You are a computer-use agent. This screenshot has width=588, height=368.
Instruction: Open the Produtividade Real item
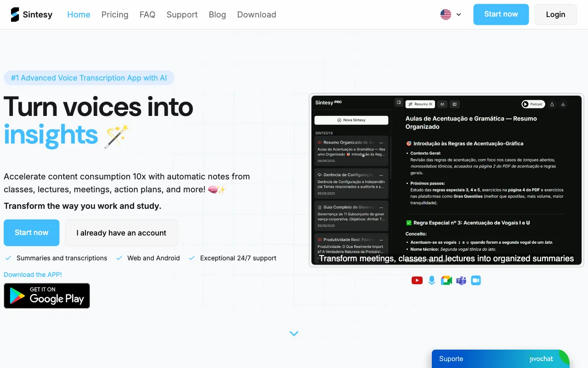[351, 248]
